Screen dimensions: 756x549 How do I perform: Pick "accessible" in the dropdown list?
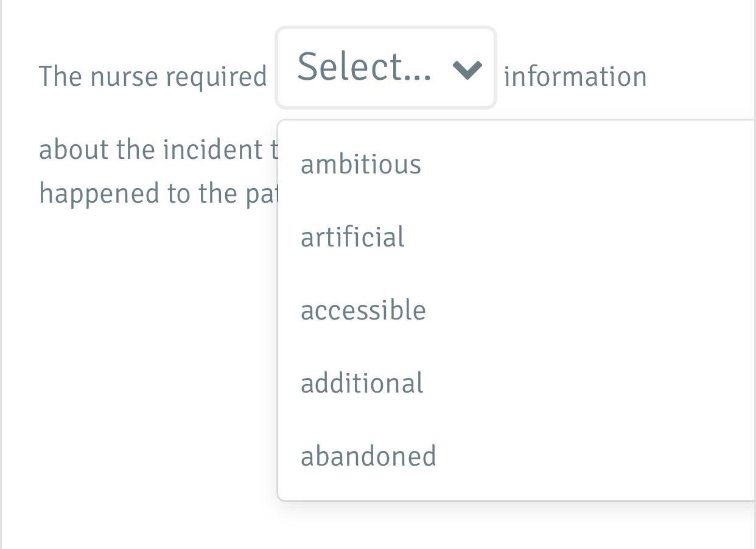[x=363, y=310]
